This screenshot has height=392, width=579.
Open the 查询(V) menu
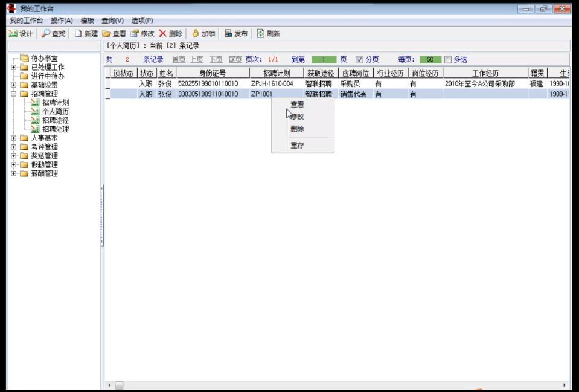click(x=113, y=21)
